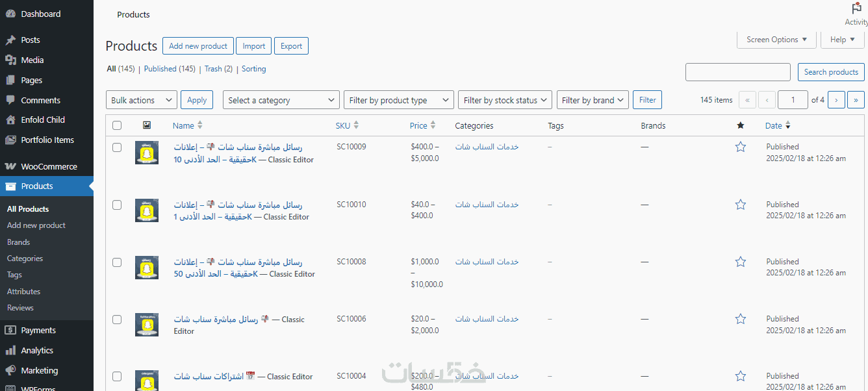Screen dimensions: 868x391
Task: Select the Products archive icon
Action: tap(10, 186)
